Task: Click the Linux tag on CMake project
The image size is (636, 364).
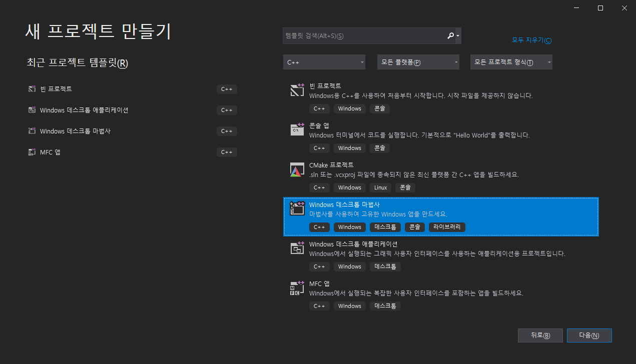Action: pos(380,187)
